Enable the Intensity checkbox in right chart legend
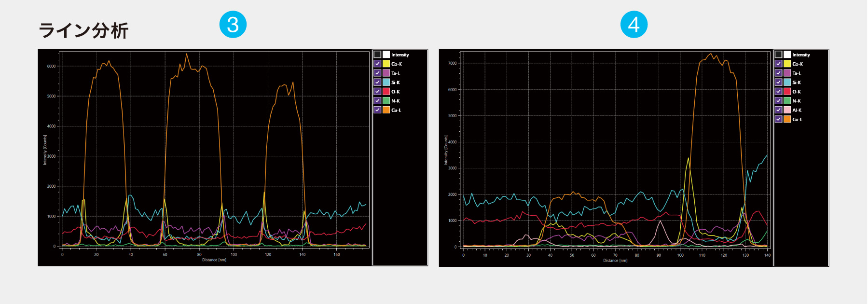 click(778, 55)
